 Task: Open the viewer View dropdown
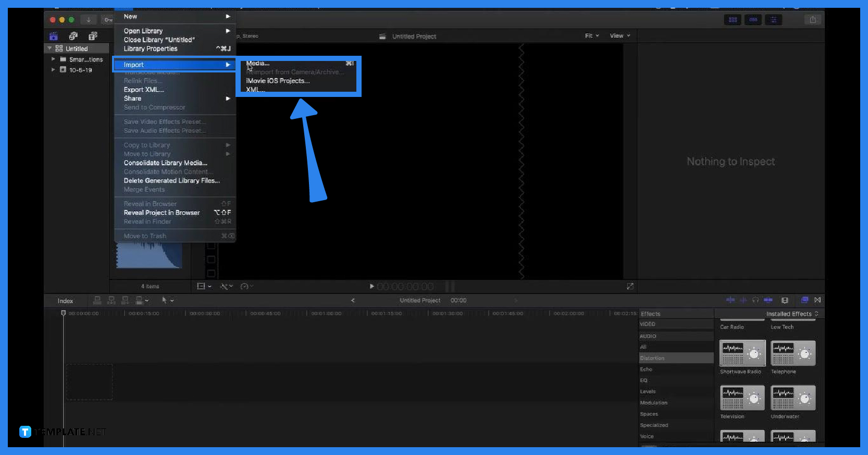click(x=620, y=36)
